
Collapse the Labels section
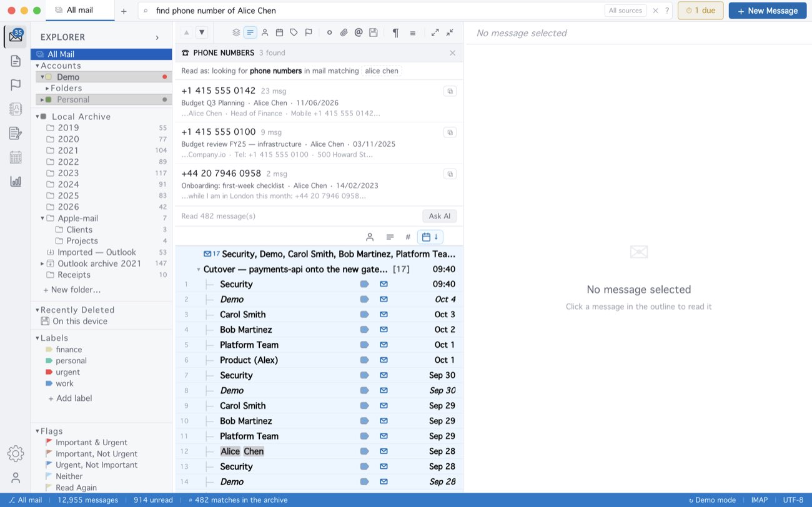click(x=37, y=338)
